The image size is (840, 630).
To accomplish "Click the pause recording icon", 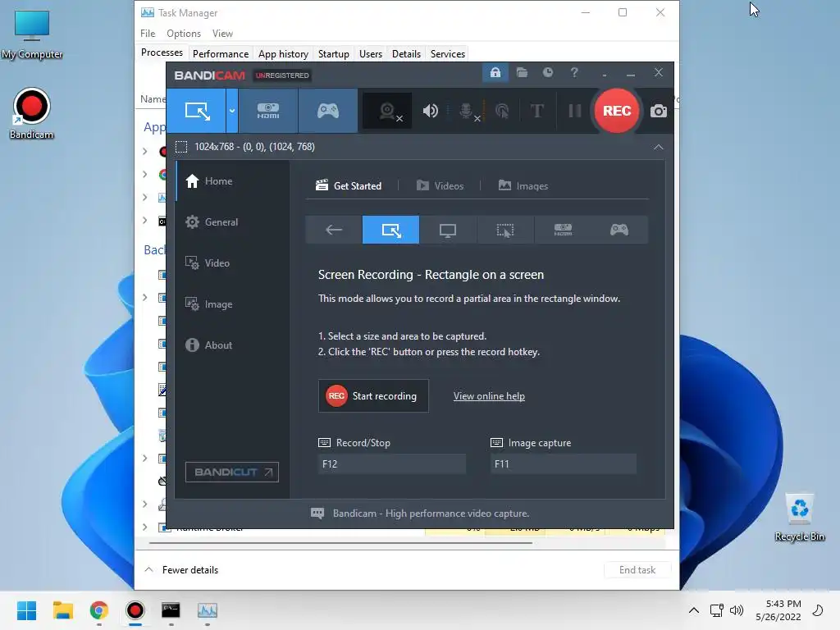I will pyautogui.click(x=575, y=111).
